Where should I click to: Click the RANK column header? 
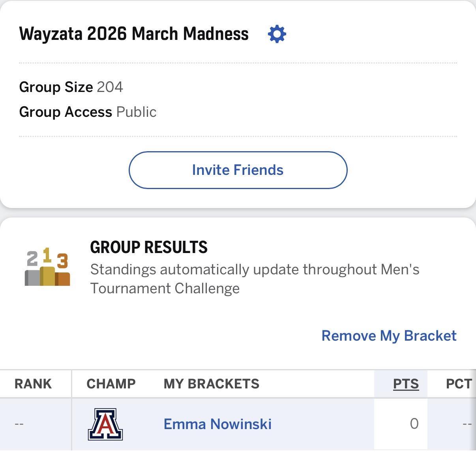[33, 384]
